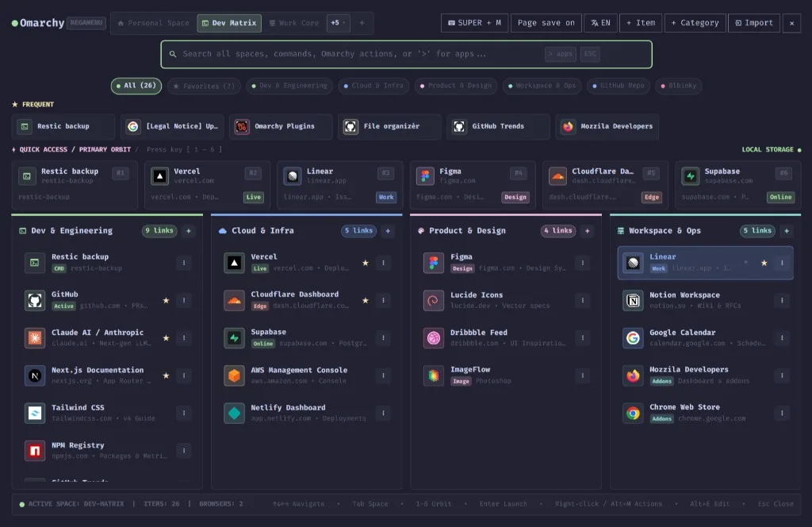Click the Import button
This screenshot has width=812, height=527.
(754, 23)
